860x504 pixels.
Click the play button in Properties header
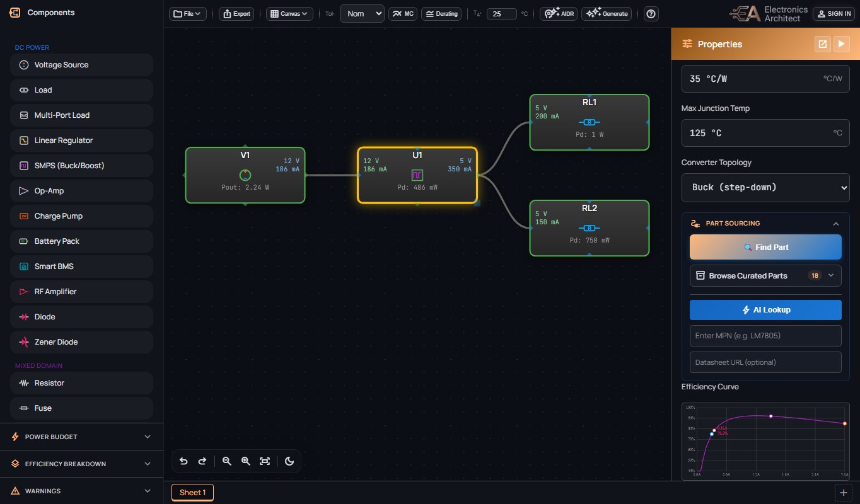[x=842, y=44]
